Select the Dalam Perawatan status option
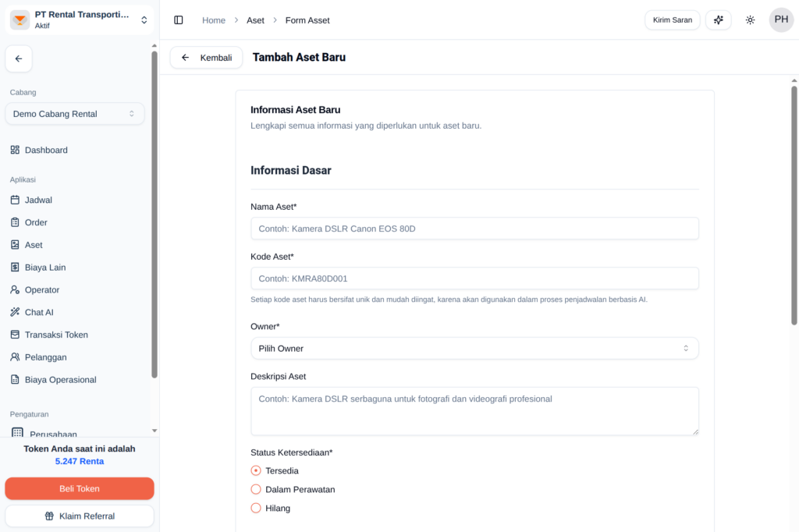The image size is (799, 532). point(256,490)
